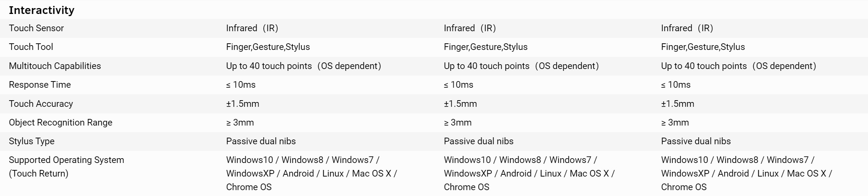The width and height of the screenshot is (868, 196).
Task: Click the Supported Operating System label
Action: point(67,160)
